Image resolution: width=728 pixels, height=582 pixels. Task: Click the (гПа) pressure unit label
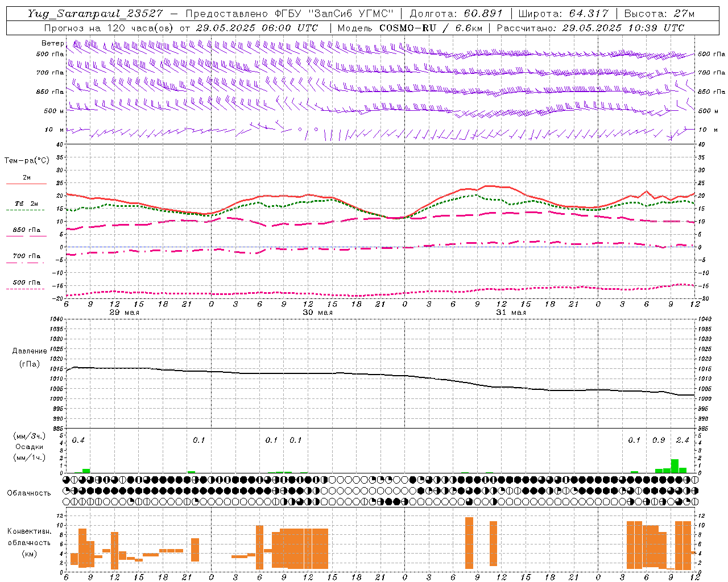pyautogui.click(x=29, y=364)
